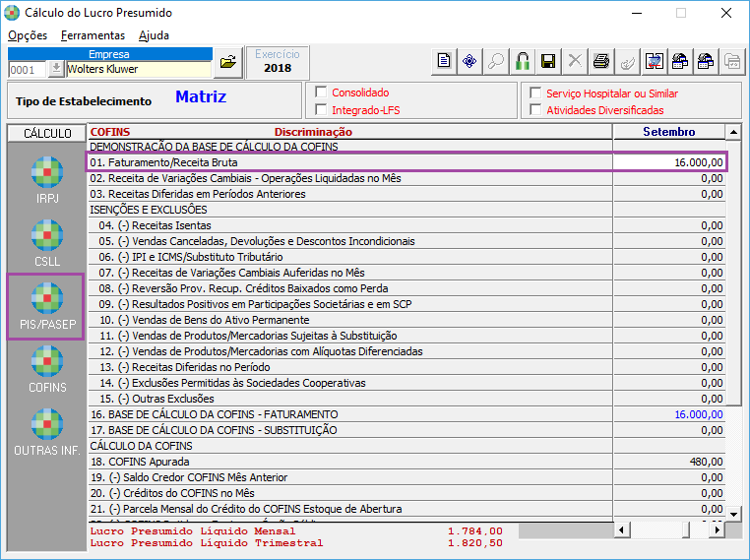Image resolution: width=750 pixels, height=560 pixels.
Task: Click the Exercício 2018 box
Action: 278,62
